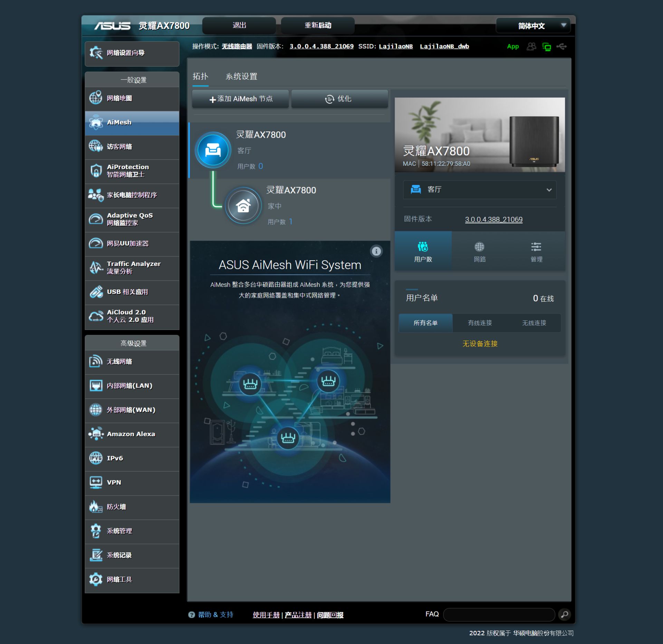Click the 帮助 & 支持 link

(x=215, y=615)
